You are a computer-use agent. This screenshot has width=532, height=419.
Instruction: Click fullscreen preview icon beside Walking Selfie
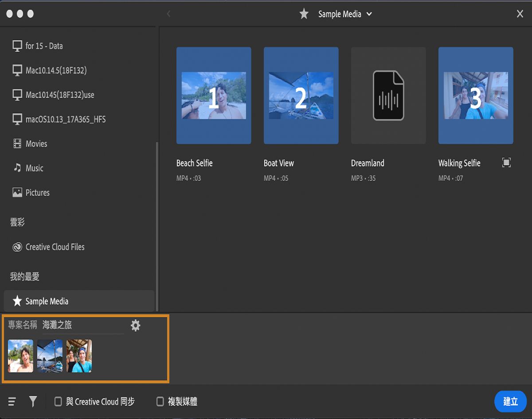click(x=506, y=163)
